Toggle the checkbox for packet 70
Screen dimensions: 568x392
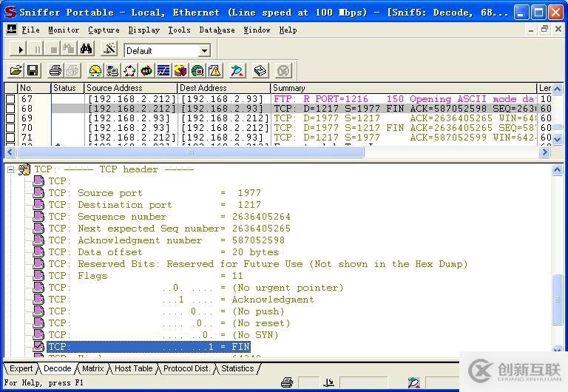coord(10,128)
